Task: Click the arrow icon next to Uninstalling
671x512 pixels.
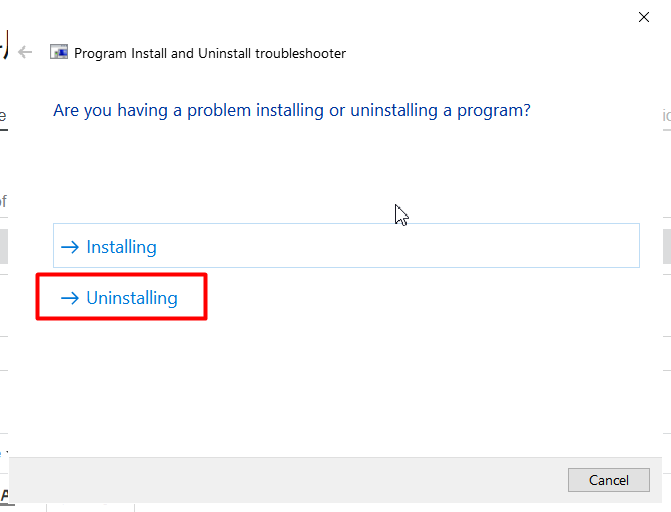Action: coord(70,298)
